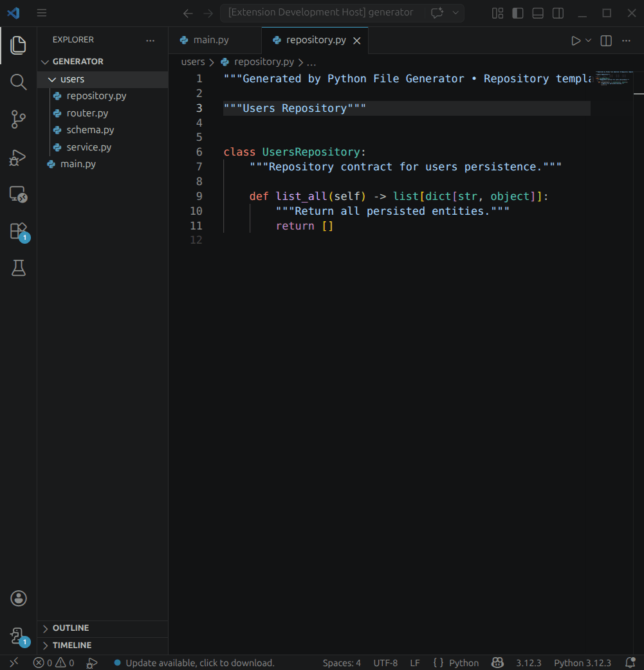Toggle the secondary sidebar visibility
The width and height of the screenshot is (644, 670).
tap(557, 13)
